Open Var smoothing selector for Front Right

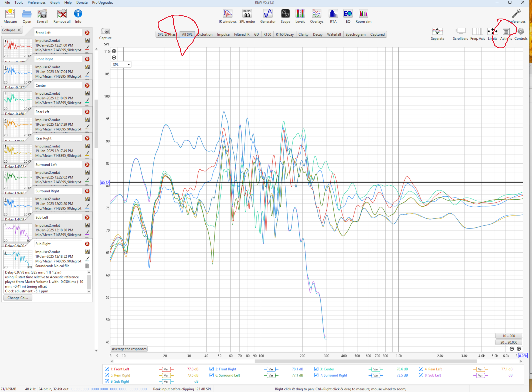[x=271, y=369]
